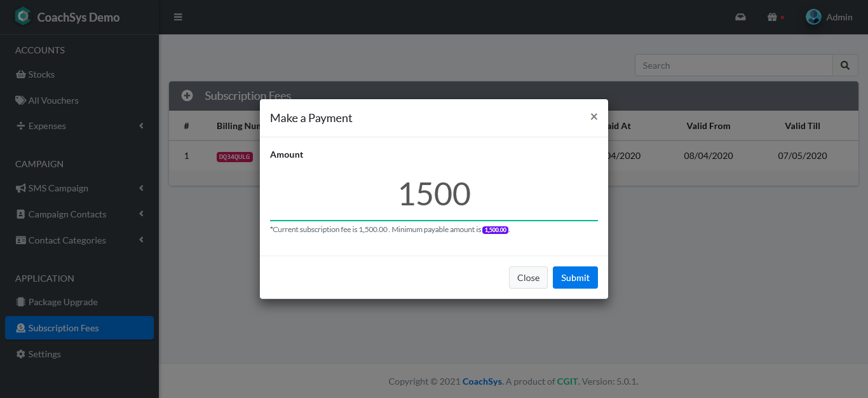Open Package Upgrade from sidebar
Viewport: 868px width, 398px height.
pyautogui.click(x=62, y=302)
